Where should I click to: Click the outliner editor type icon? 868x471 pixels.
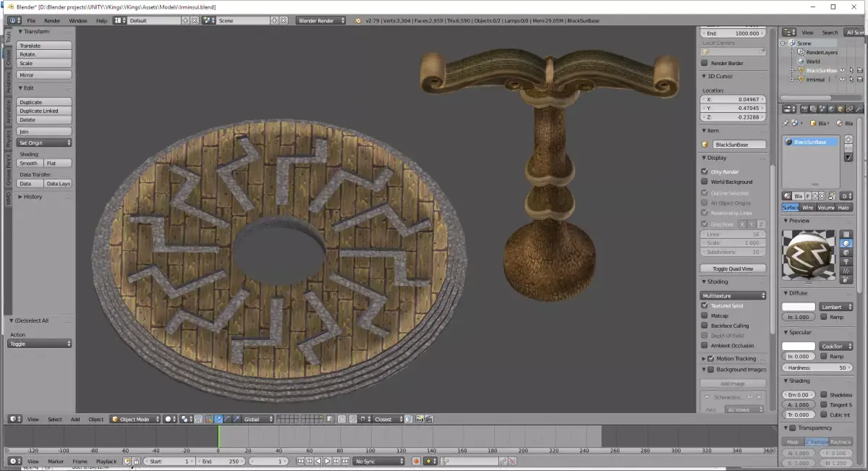click(x=789, y=33)
